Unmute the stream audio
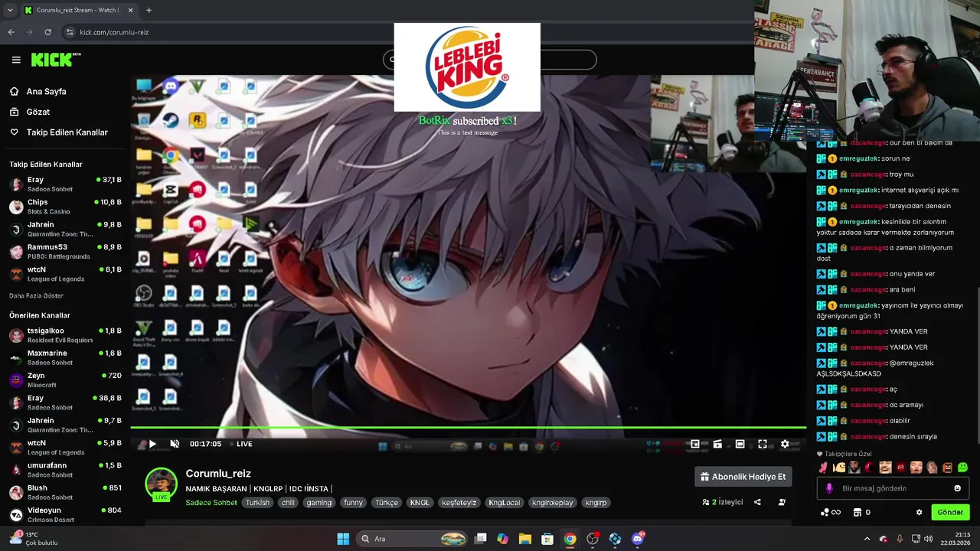Screen dimensions: 980x551 (175, 444)
